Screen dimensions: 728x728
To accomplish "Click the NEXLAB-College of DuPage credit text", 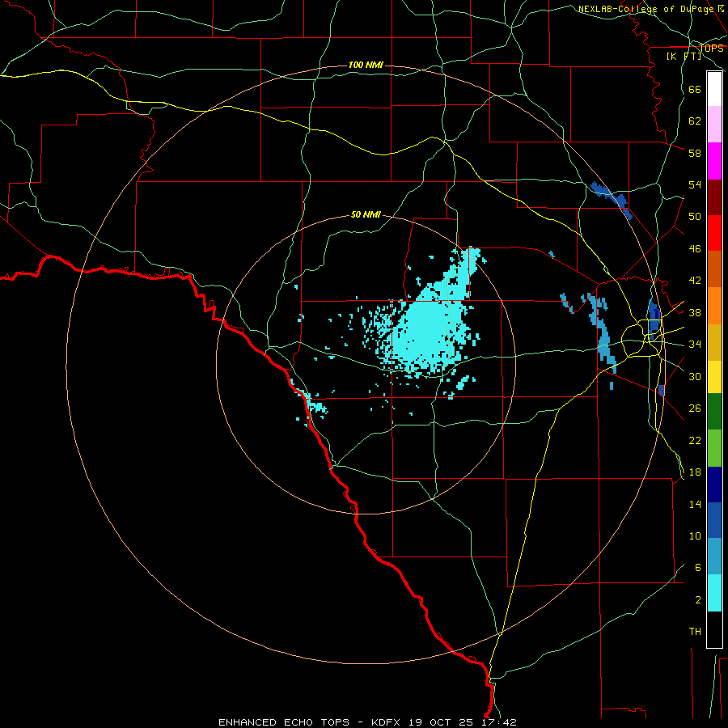I will [645, 9].
